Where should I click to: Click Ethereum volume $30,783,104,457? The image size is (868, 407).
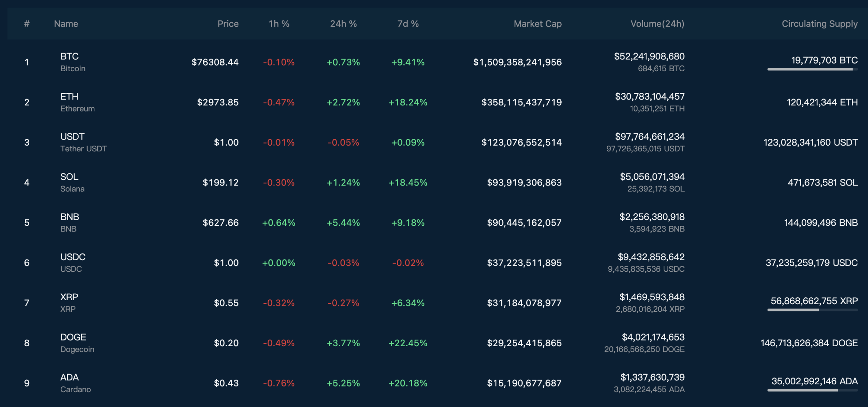point(650,96)
